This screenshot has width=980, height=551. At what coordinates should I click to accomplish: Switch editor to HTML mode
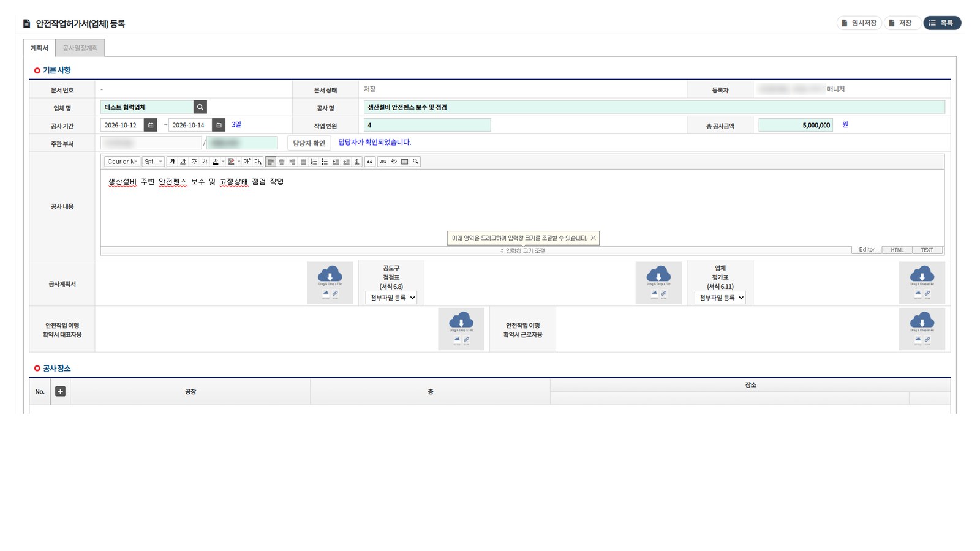coord(897,250)
